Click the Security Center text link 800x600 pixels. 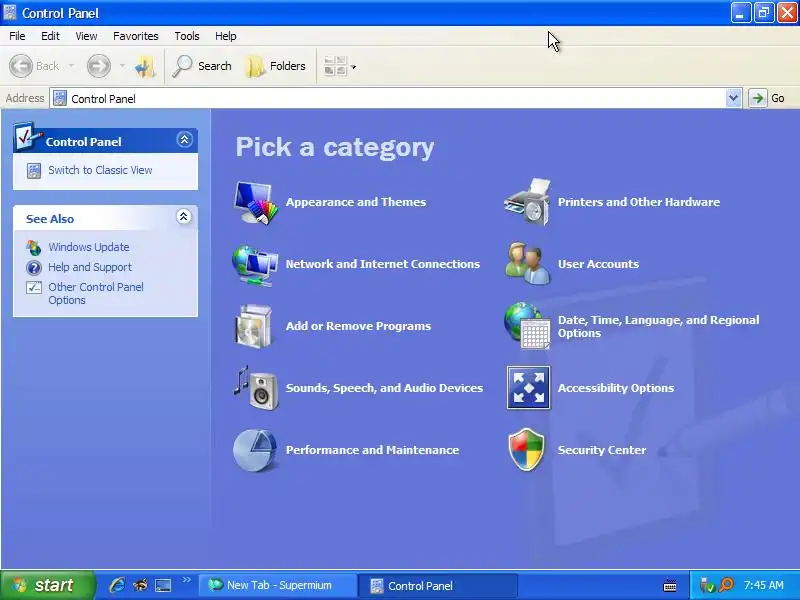pyautogui.click(x=602, y=450)
